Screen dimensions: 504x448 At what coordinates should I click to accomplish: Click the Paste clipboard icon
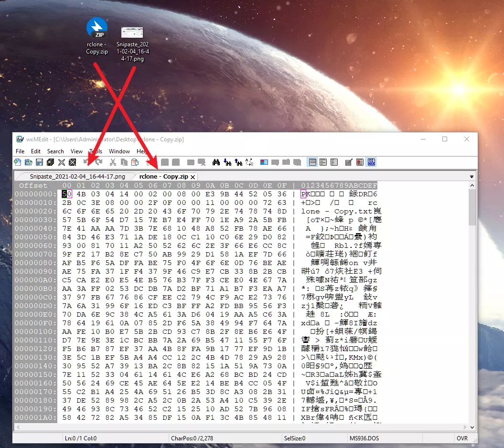pyautogui.click(x=135, y=162)
